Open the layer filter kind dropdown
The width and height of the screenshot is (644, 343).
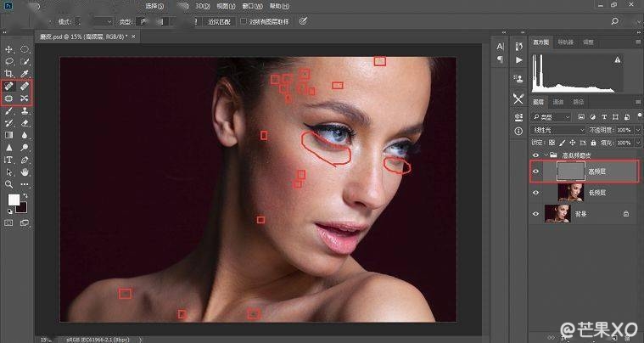click(552, 117)
